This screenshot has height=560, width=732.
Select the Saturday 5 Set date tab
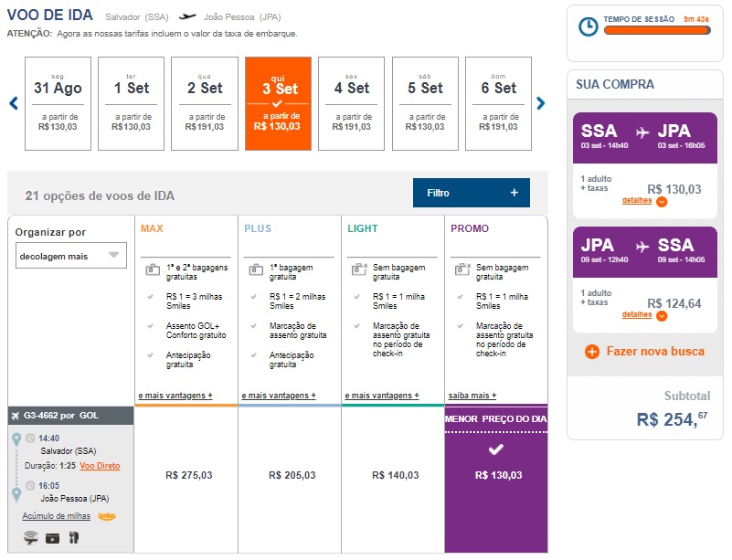click(425, 103)
